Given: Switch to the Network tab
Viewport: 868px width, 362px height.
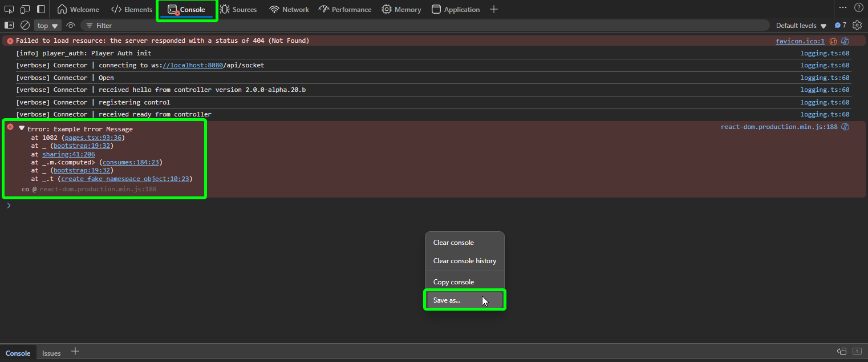Looking at the screenshot, I should click(289, 10).
